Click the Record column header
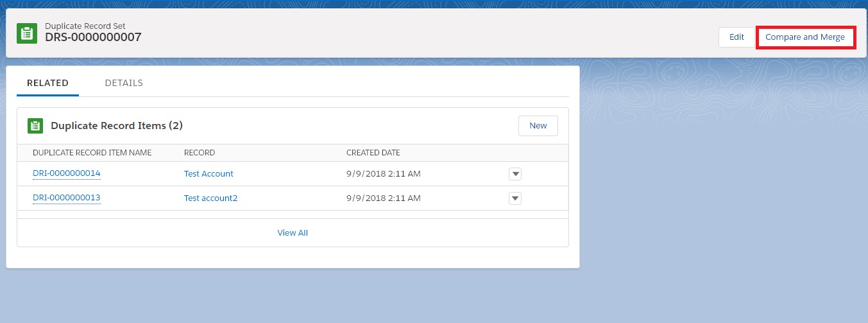 tap(200, 153)
